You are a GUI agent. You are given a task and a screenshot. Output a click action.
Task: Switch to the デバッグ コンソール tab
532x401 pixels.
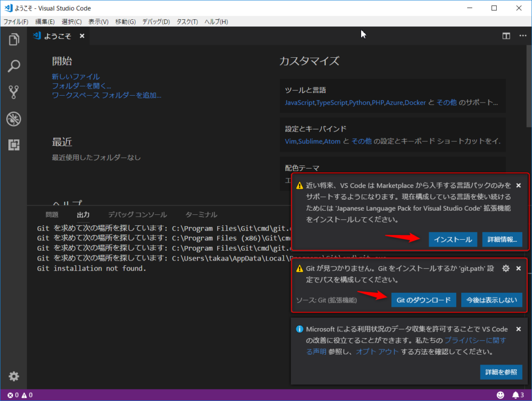[x=137, y=215]
